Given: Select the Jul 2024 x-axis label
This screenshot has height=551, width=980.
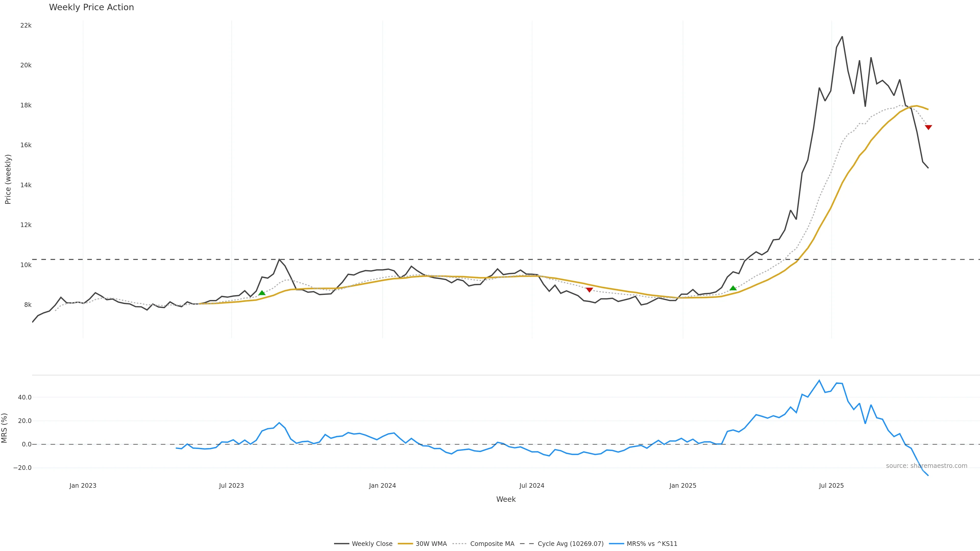Looking at the screenshot, I should (x=531, y=486).
